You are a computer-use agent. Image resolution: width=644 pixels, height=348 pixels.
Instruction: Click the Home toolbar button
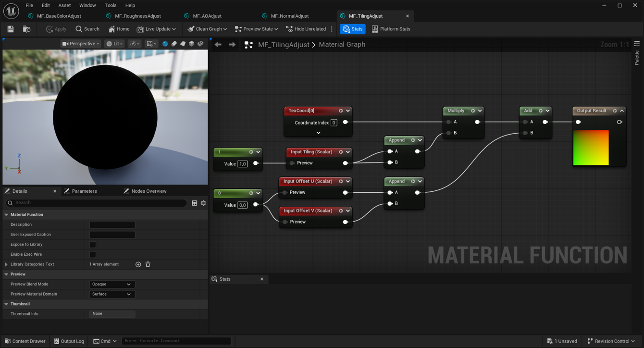[119, 29]
